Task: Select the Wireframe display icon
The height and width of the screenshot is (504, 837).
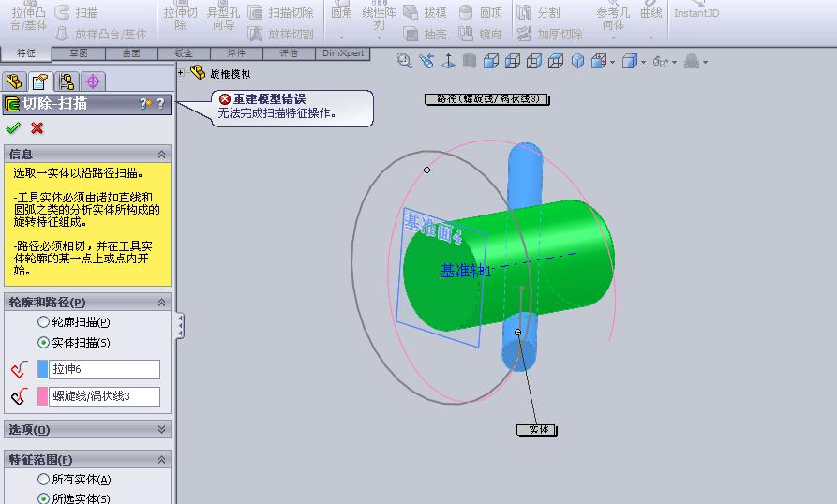Action: click(556, 61)
